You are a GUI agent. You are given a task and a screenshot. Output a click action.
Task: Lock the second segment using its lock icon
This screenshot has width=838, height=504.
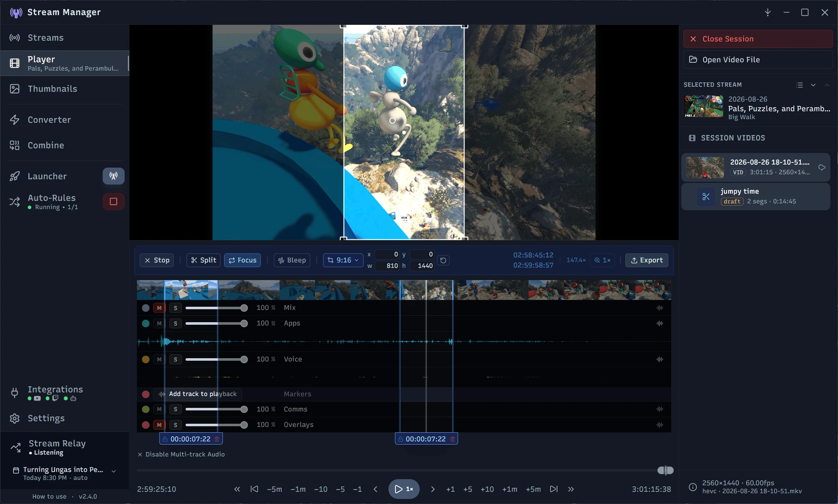(x=400, y=439)
